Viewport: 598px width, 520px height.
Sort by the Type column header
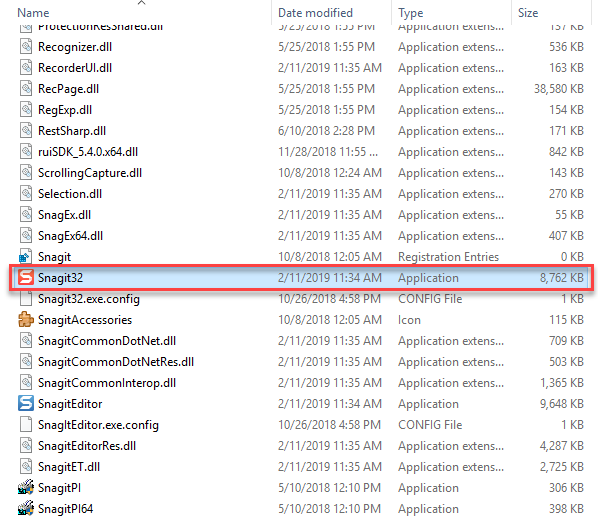(x=410, y=13)
